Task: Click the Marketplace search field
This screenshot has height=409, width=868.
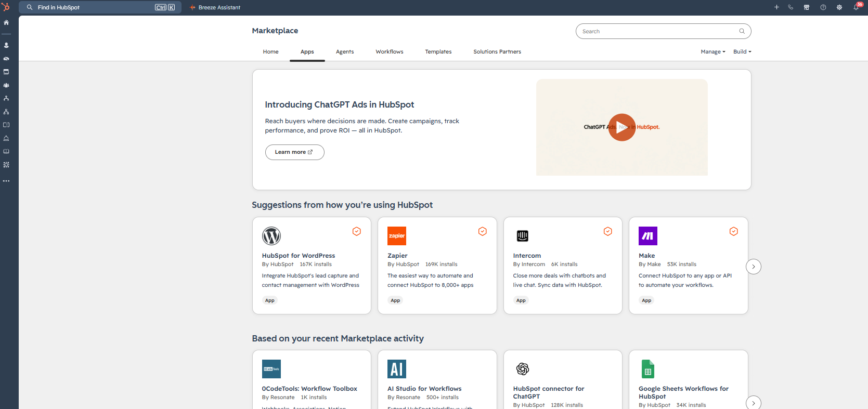Action: (x=663, y=31)
